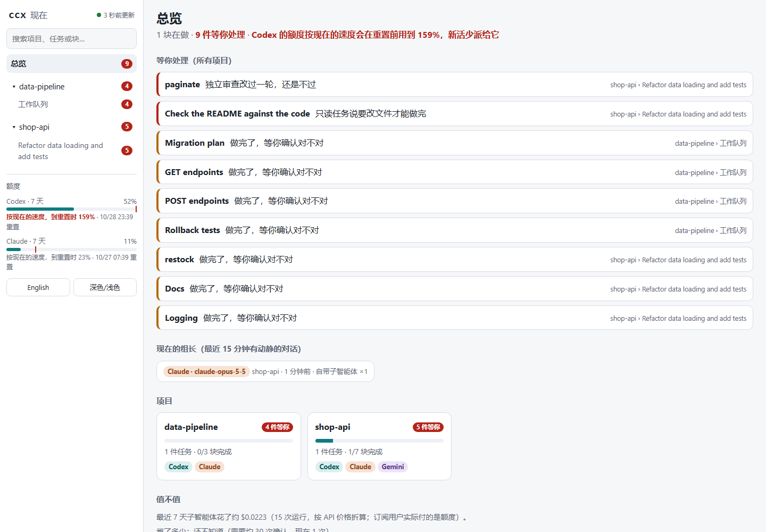Open Refactor data loading and add tests task
The width and height of the screenshot is (766, 532).
click(71, 151)
